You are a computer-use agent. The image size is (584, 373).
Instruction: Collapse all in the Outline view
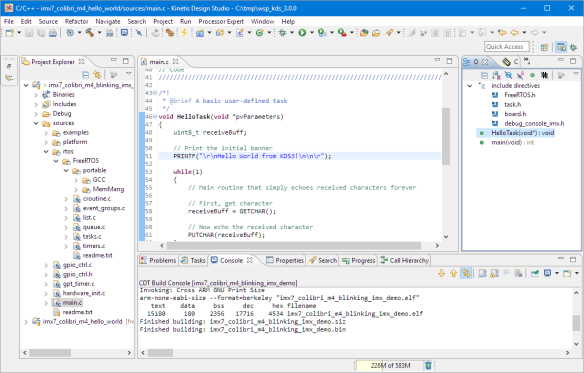484,75
